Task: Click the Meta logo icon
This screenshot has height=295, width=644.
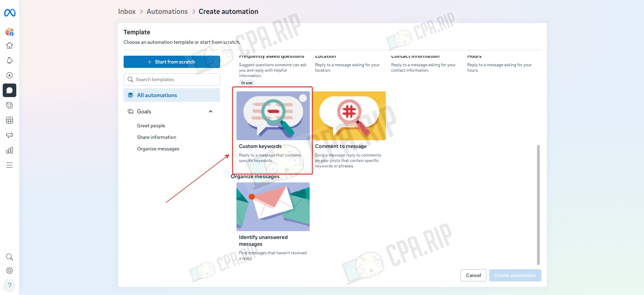Action: [10, 13]
